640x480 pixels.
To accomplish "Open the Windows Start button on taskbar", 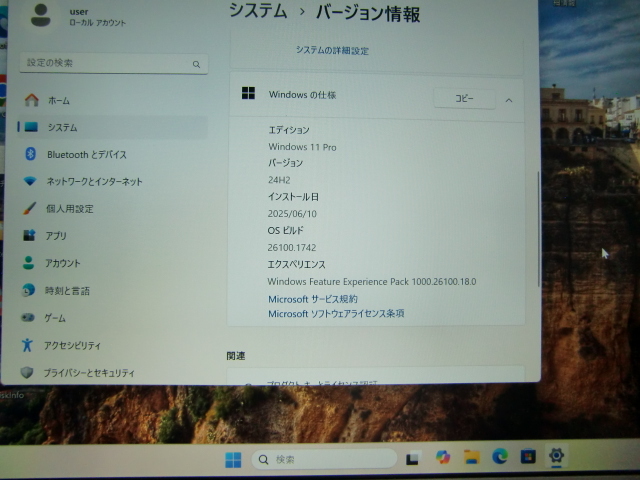I will point(233,460).
